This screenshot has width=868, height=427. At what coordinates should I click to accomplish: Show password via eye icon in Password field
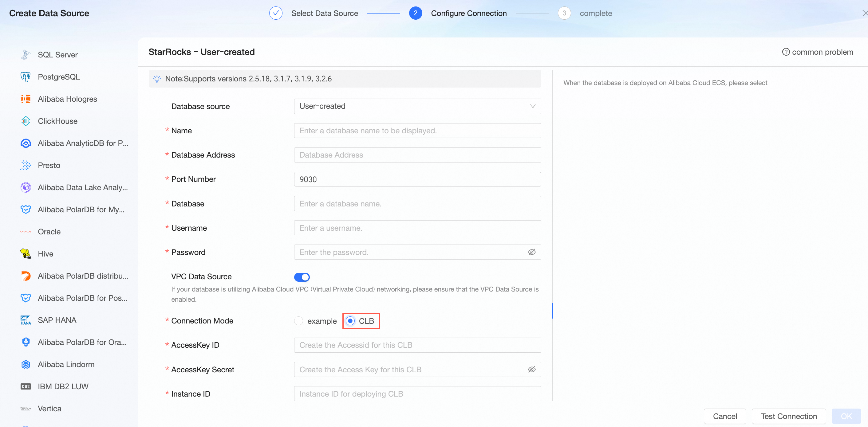531,252
